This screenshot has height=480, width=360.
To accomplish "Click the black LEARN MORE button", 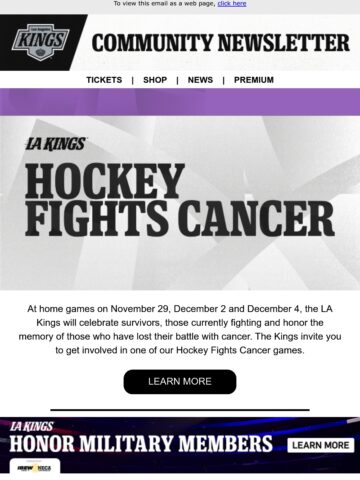I will (180, 382).
